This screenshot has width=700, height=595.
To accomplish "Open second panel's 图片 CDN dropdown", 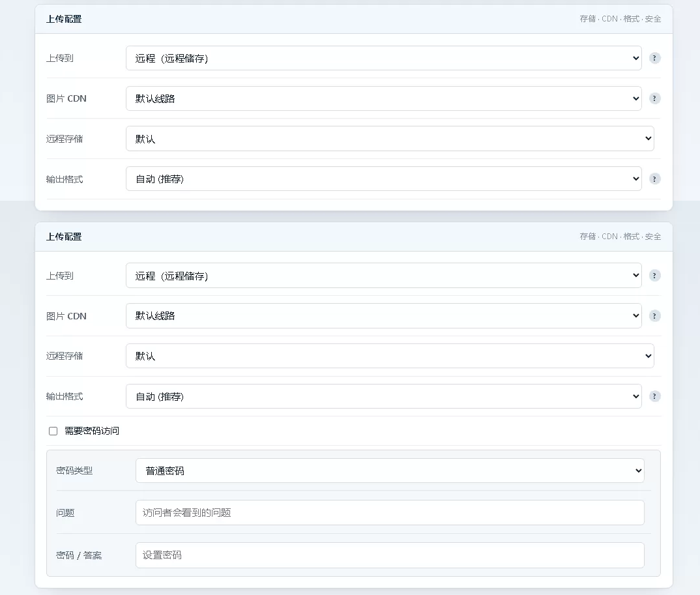I will (x=383, y=315).
